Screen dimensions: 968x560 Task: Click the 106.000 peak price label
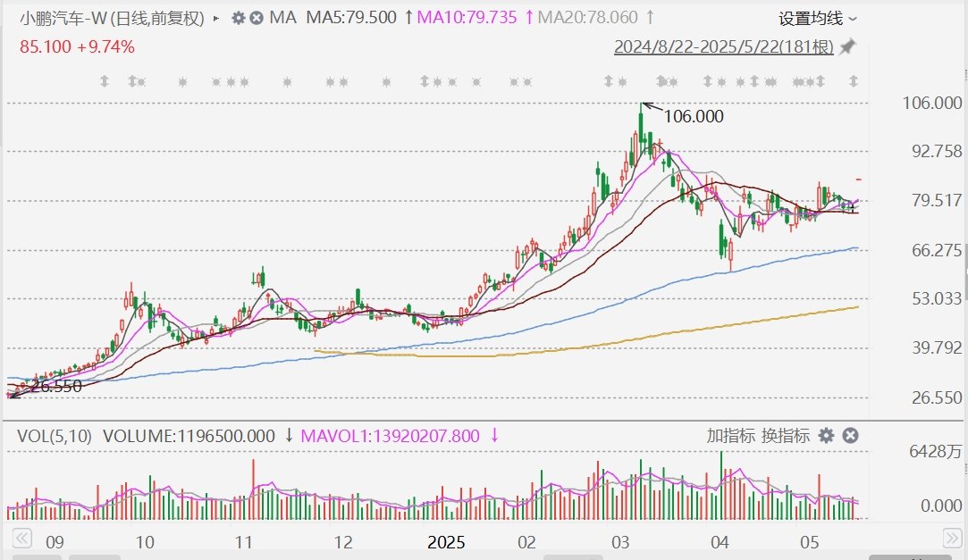[x=694, y=116]
